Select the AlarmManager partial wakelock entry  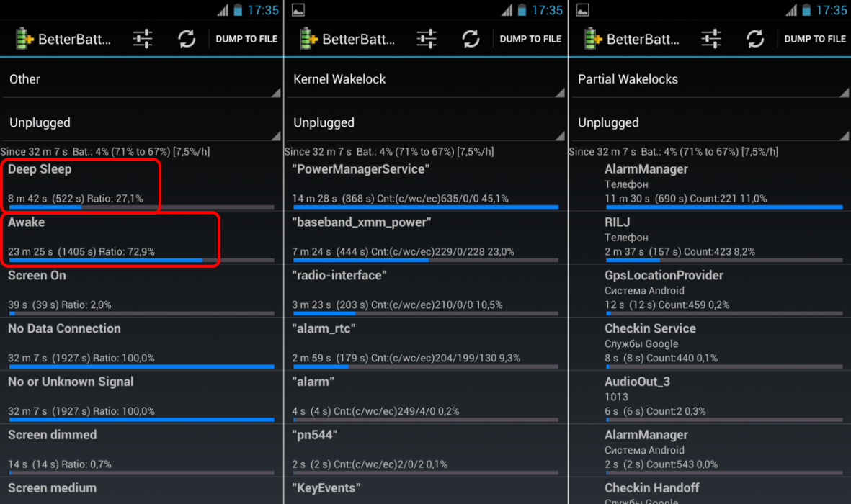coord(710,184)
